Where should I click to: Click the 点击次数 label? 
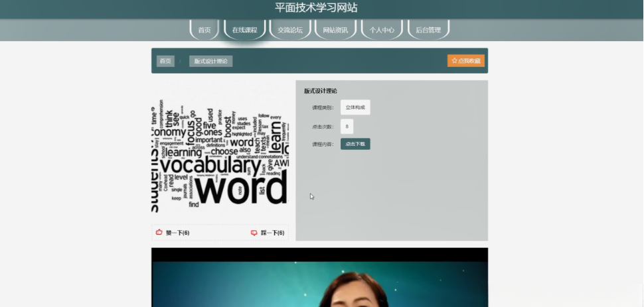tap(323, 127)
